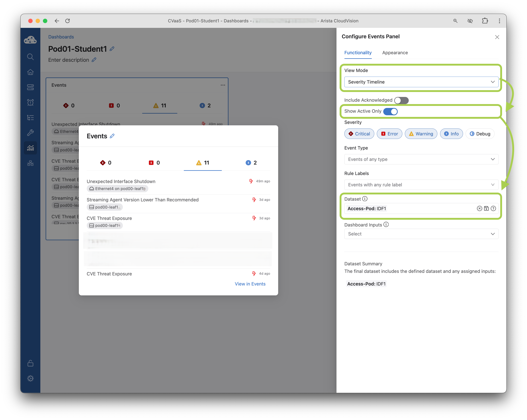Open the Dashboard Inputs Select dropdown
This screenshot has height=420, width=527.
coord(421,234)
